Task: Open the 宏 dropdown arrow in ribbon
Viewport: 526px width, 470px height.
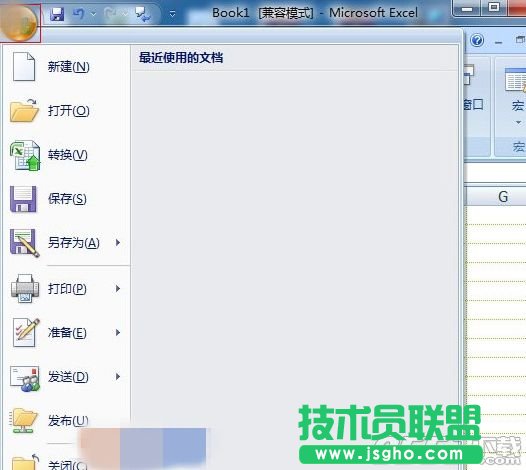Action: point(518,122)
